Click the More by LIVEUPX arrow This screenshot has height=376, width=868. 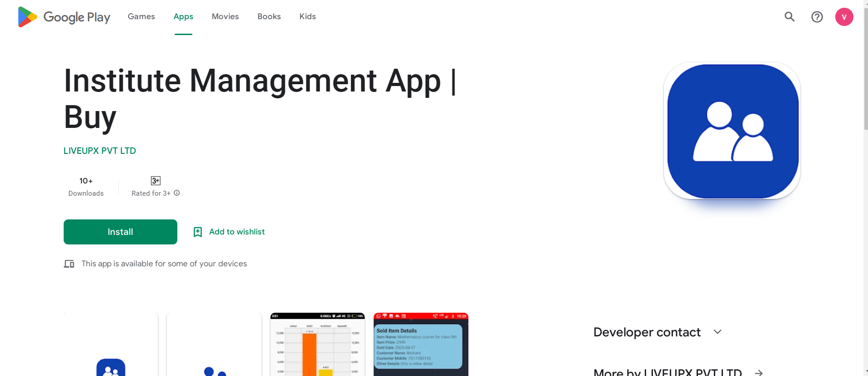click(x=758, y=372)
